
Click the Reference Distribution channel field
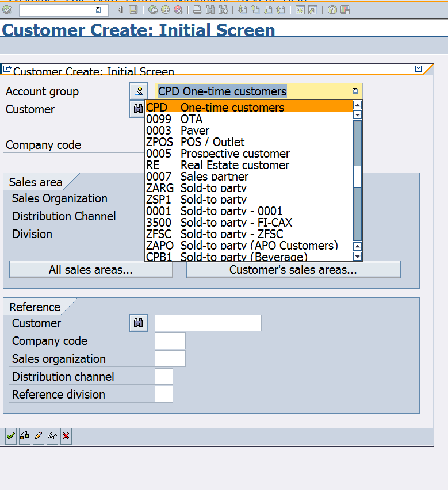164,376
